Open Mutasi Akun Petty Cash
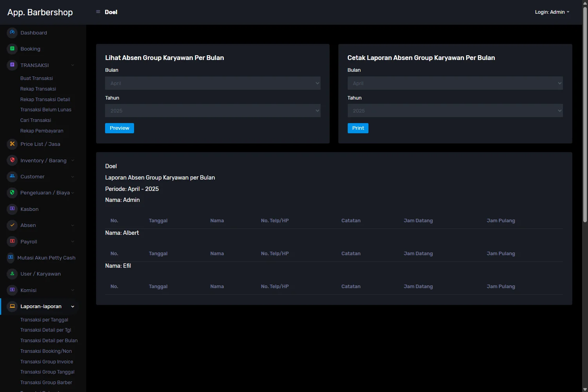The width and height of the screenshot is (588, 392). pos(46,258)
